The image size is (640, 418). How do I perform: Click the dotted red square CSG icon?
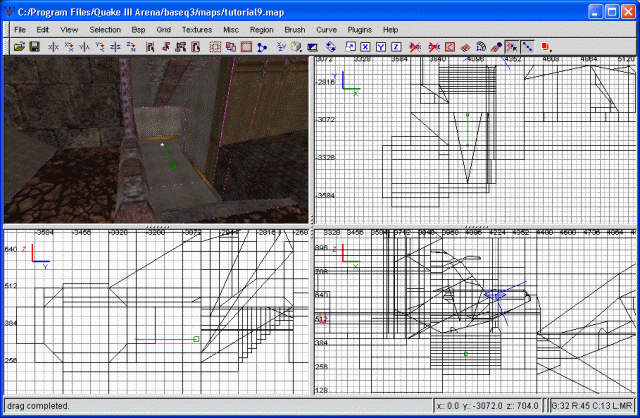[215, 47]
